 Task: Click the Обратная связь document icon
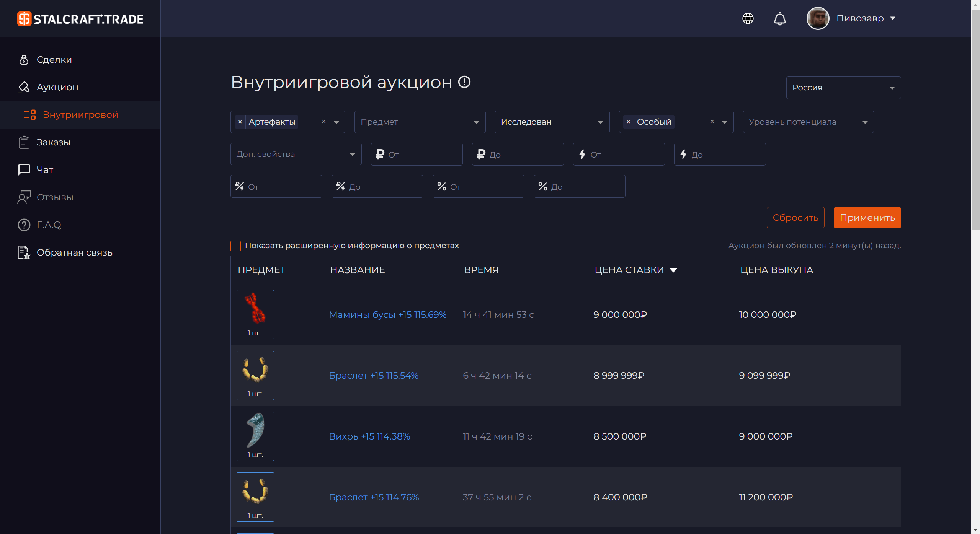point(24,252)
